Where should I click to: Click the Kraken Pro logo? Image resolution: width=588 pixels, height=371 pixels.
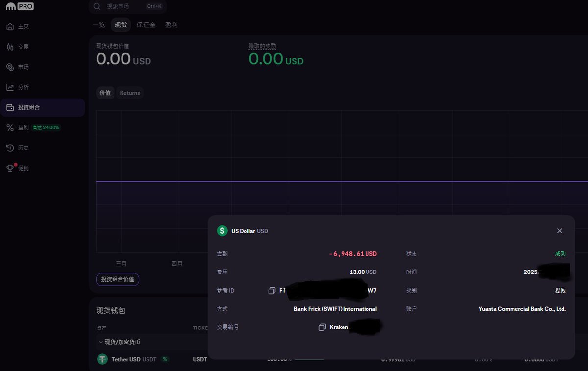coord(20,6)
